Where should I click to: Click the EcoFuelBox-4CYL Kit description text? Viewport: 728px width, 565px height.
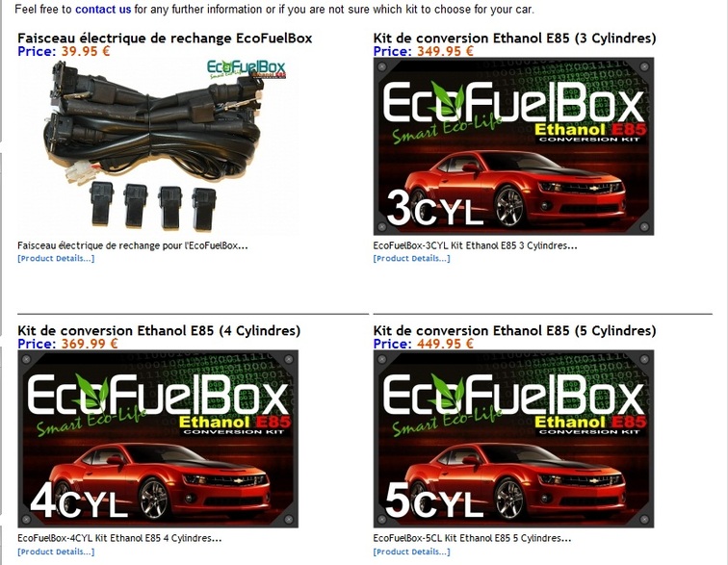pos(119,538)
